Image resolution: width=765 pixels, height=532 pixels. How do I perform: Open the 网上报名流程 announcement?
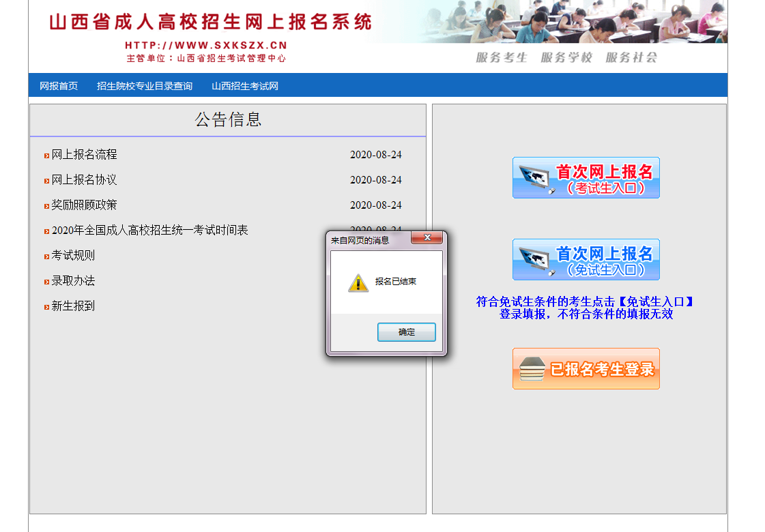[85, 155]
